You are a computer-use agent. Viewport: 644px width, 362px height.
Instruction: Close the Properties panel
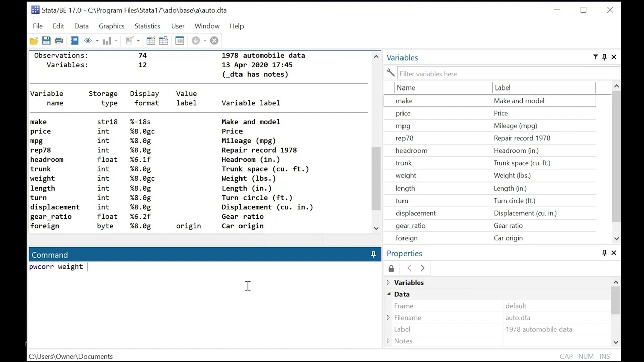(x=614, y=253)
